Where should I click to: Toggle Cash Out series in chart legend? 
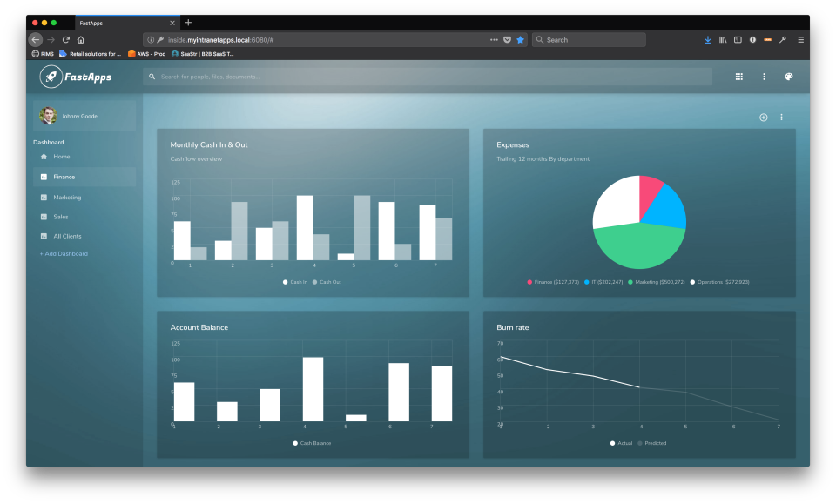coord(327,282)
